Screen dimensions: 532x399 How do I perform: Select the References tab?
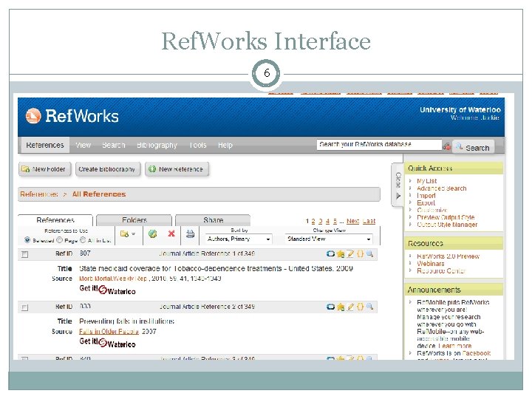coord(55,220)
